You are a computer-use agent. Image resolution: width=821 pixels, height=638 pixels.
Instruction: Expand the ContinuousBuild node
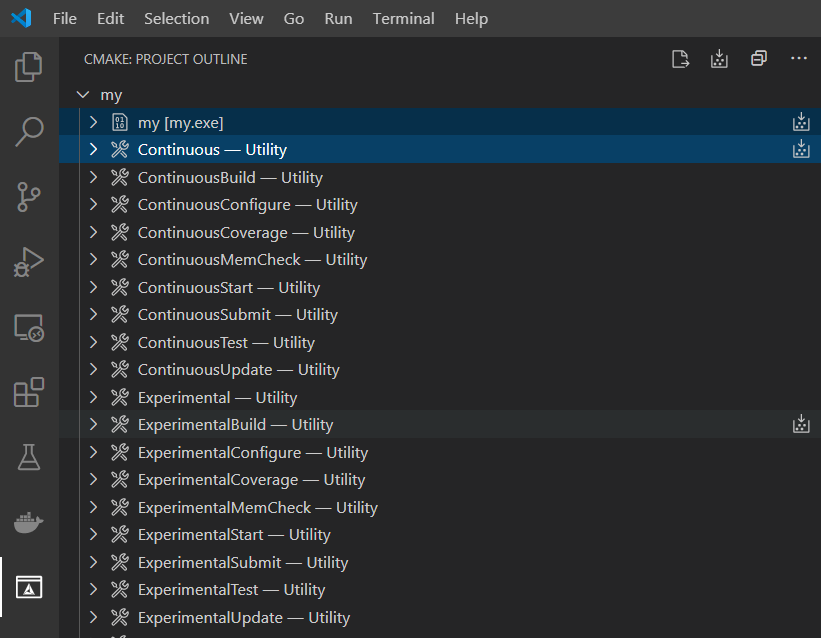coord(94,178)
